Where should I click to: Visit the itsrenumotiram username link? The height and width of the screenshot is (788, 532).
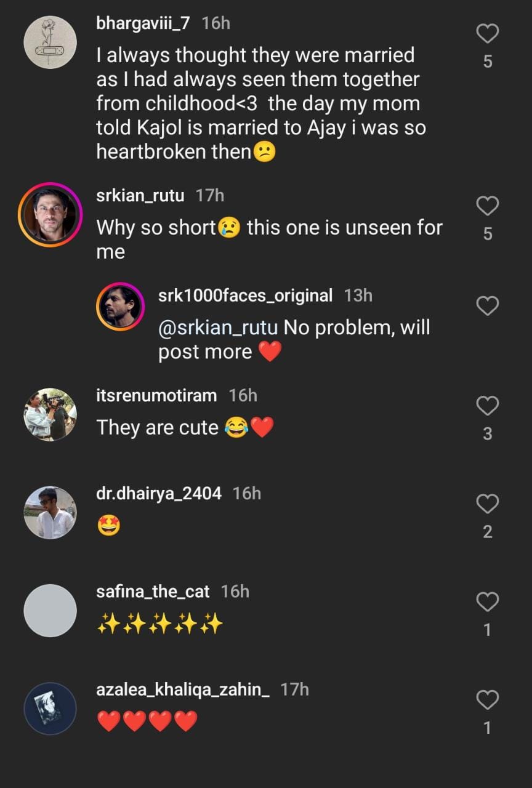click(x=156, y=395)
